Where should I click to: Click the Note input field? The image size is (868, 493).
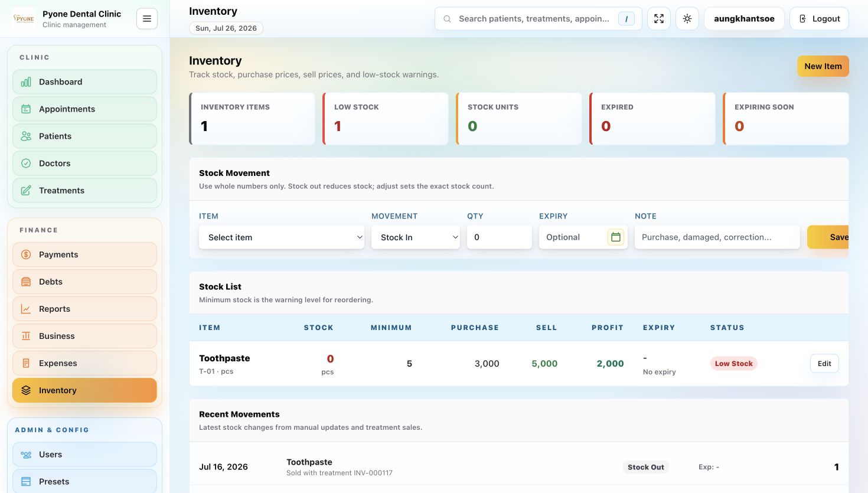717,237
